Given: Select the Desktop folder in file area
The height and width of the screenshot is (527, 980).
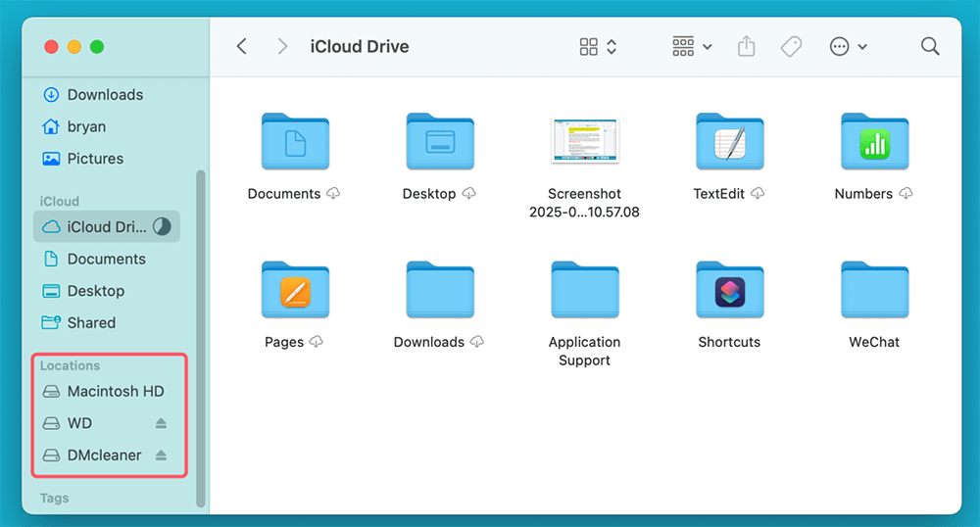Looking at the screenshot, I should tap(440, 141).
